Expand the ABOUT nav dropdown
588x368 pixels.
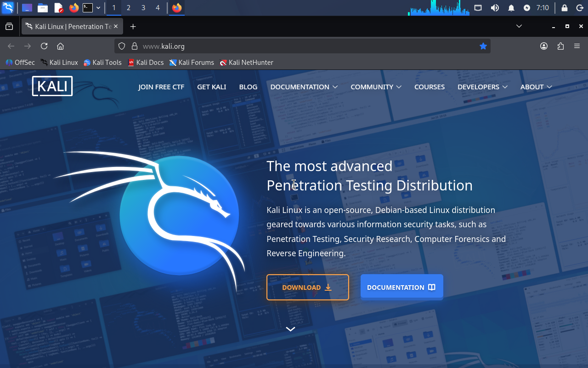point(536,87)
